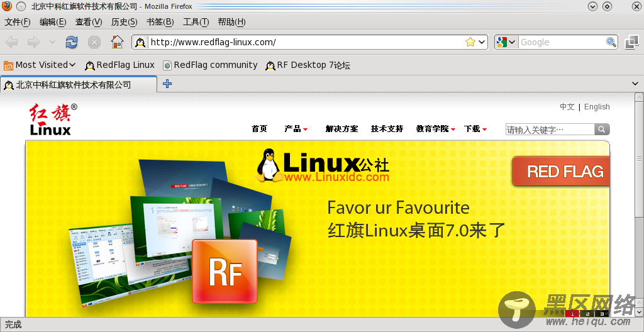Screen dimensions: 644x332
Task: Click the vertical scrollbar thumb
Action: tap(639, 158)
